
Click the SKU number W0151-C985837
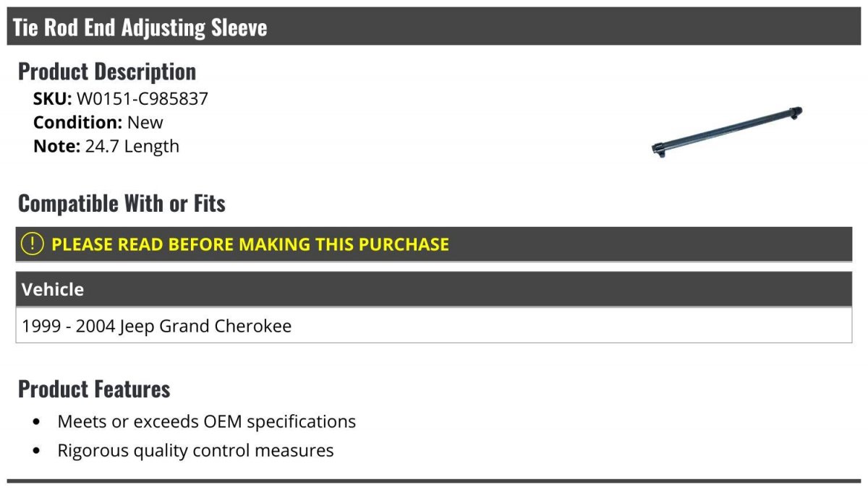pos(142,99)
